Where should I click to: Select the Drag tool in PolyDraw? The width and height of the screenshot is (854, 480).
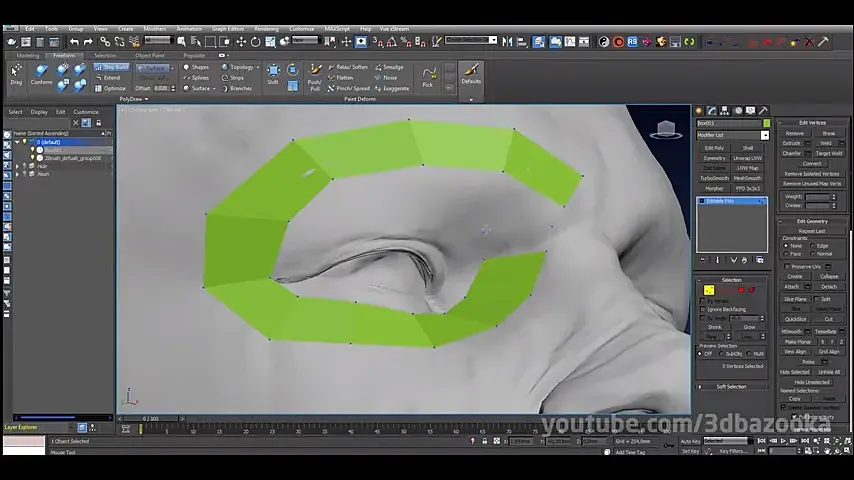pyautogui.click(x=16, y=75)
